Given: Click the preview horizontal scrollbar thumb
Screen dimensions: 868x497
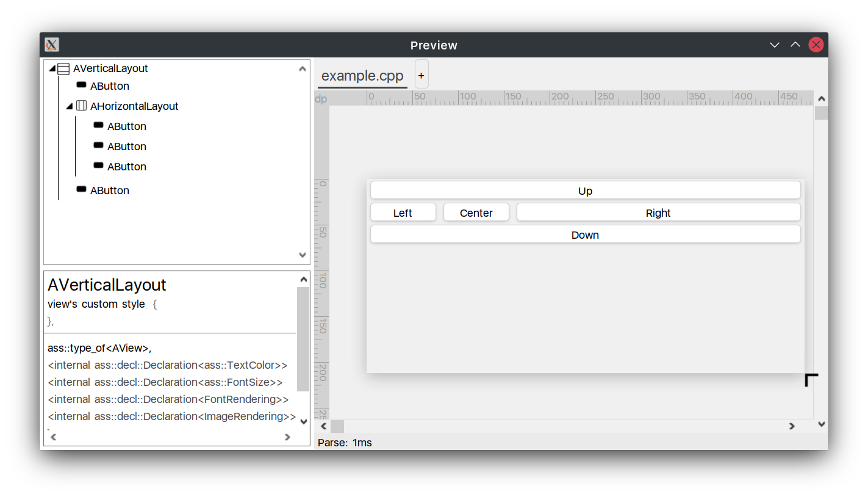Looking at the screenshot, I should [337, 426].
